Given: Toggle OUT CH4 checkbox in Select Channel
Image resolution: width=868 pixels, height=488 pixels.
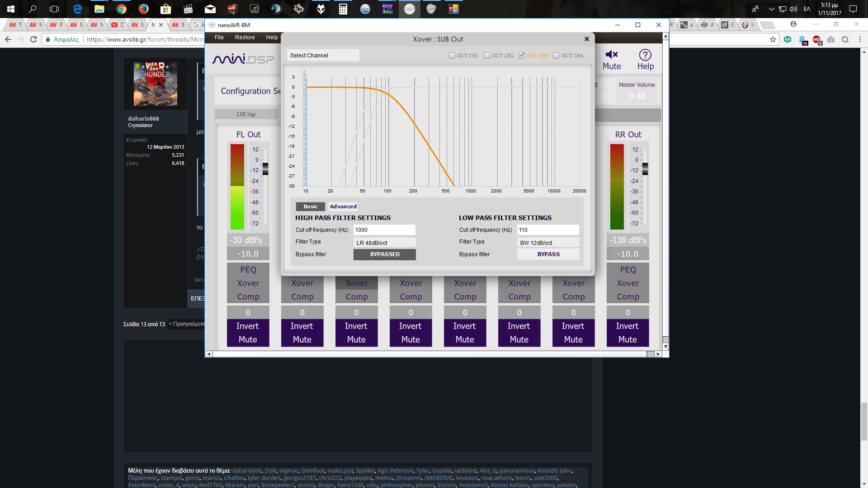Looking at the screenshot, I should pos(556,56).
